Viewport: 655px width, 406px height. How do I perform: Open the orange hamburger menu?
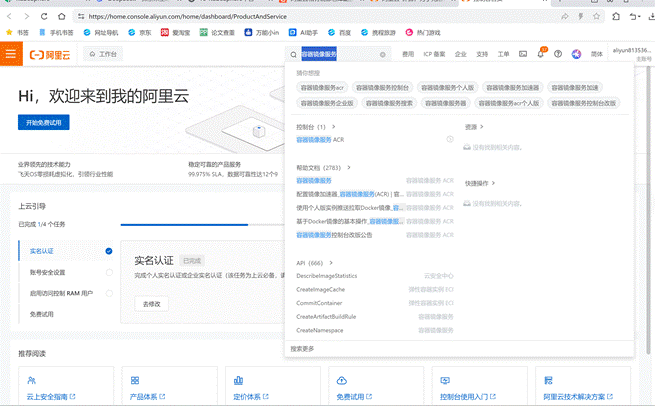coord(11,54)
